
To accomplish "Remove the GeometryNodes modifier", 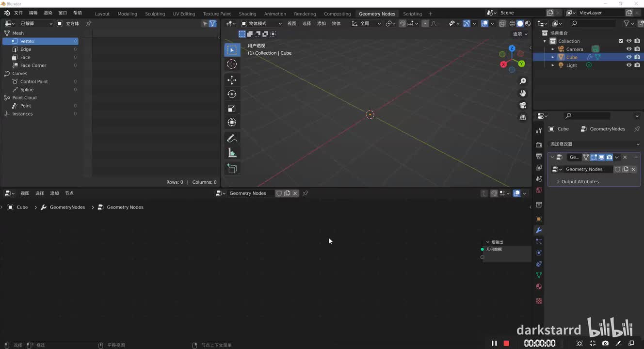I will 625,157.
